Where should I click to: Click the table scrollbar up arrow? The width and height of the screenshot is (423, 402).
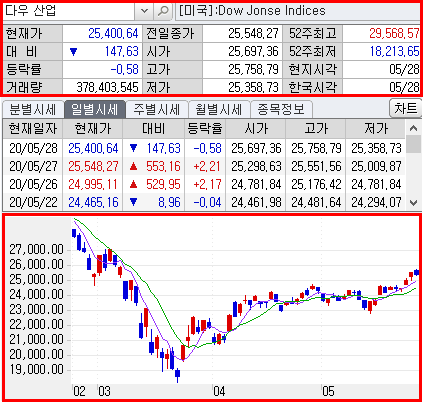(413, 128)
